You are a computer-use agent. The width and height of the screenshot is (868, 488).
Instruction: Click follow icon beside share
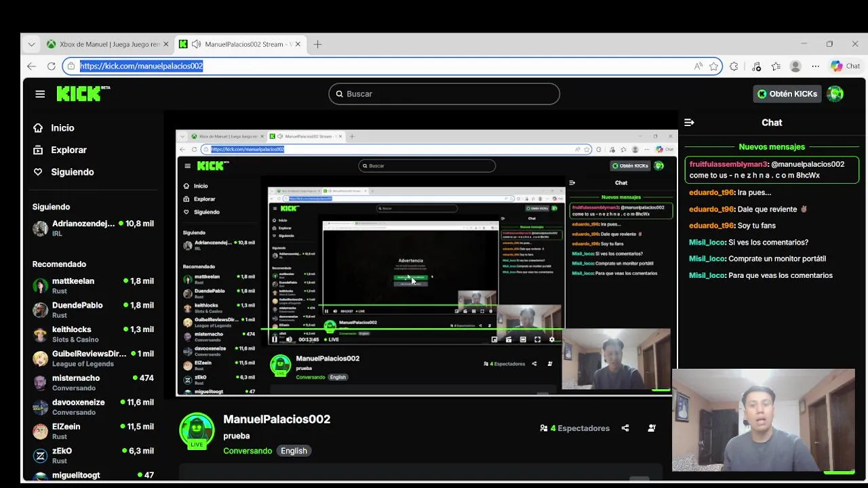tap(652, 428)
